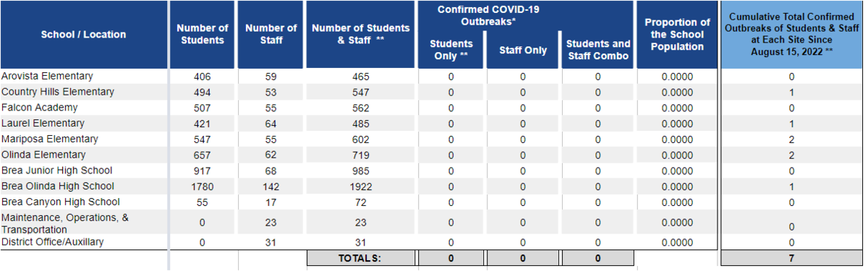Click the Brea Canyon High School row
The height and width of the screenshot is (271, 868).
431,202
